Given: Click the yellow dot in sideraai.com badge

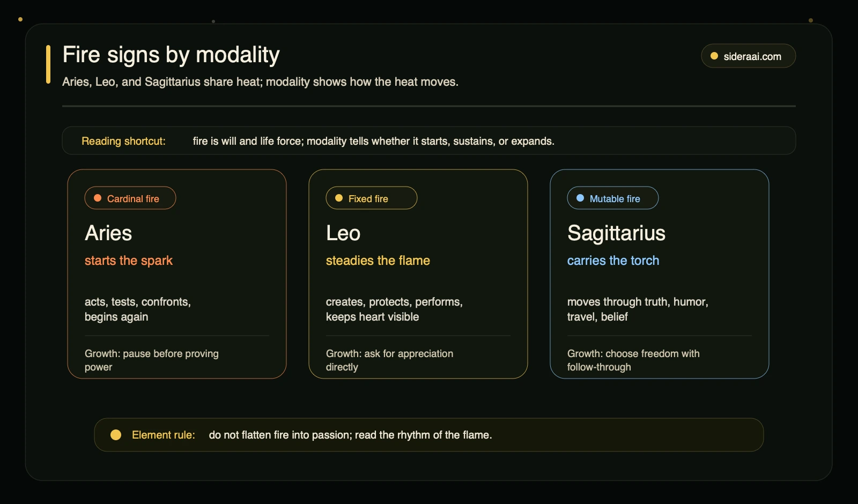Looking at the screenshot, I should coord(714,56).
